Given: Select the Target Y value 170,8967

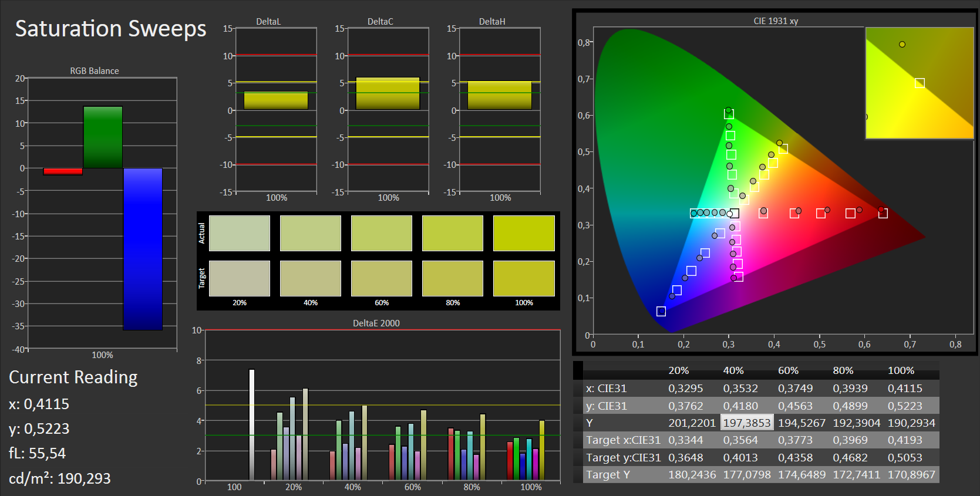Looking at the screenshot, I should [911, 474].
